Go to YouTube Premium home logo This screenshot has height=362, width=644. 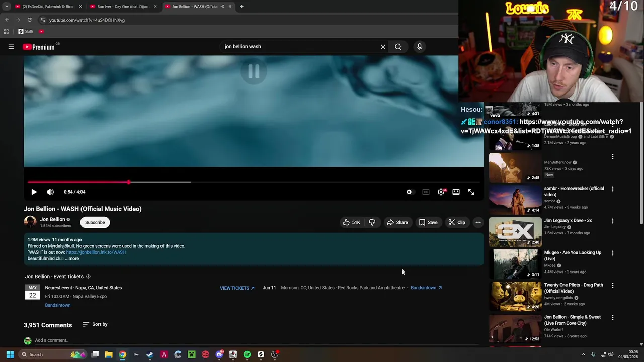(x=39, y=47)
